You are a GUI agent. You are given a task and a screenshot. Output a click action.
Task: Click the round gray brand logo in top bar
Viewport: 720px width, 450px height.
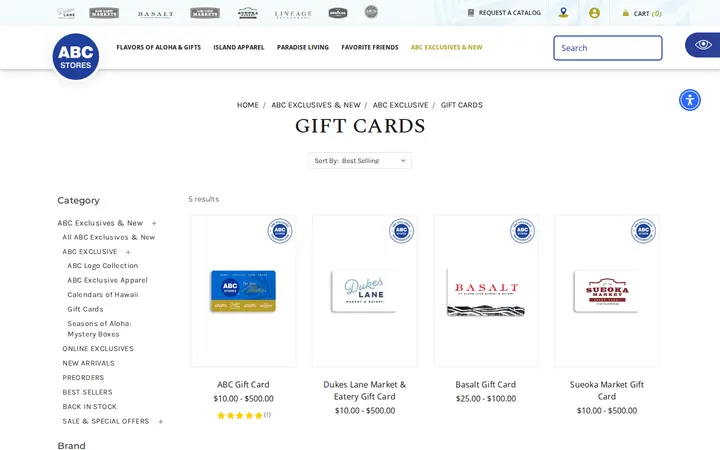371,12
